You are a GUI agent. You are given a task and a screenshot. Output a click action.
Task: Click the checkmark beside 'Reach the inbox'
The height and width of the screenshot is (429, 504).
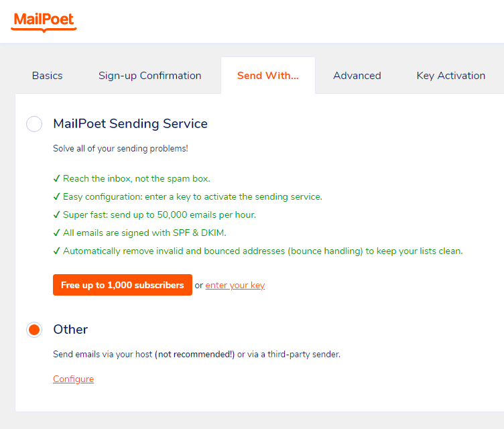coord(56,179)
